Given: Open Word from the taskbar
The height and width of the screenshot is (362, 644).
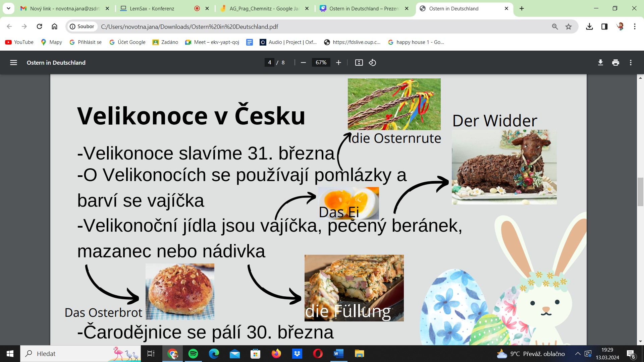Looking at the screenshot, I should click(339, 354).
